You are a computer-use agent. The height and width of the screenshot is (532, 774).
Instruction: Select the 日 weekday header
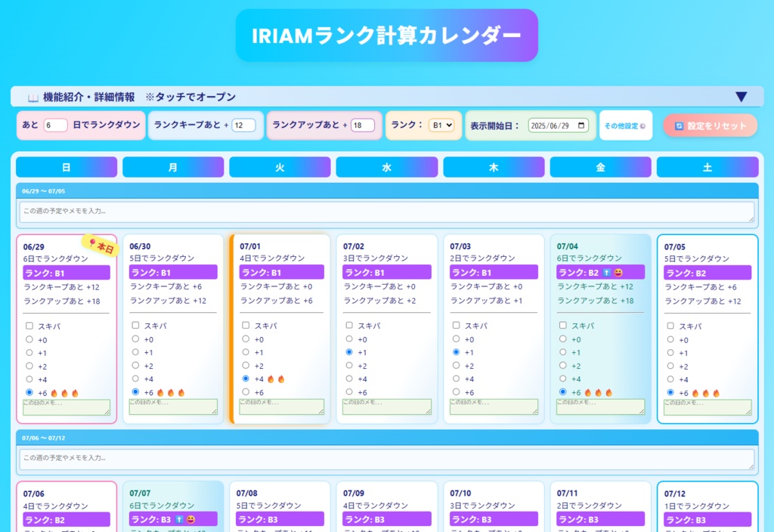(67, 167)
